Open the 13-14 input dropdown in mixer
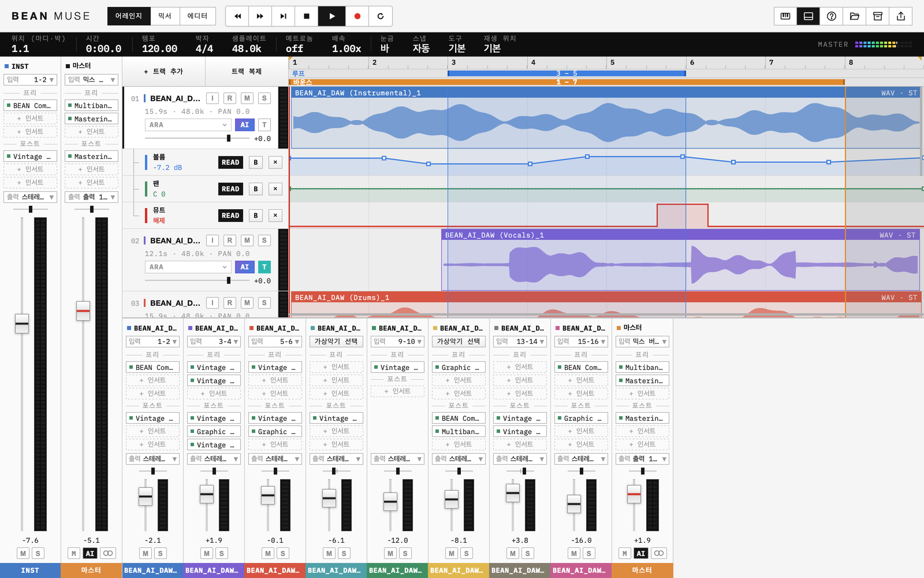This screenshot has height=578, width=924. (520, 342)
